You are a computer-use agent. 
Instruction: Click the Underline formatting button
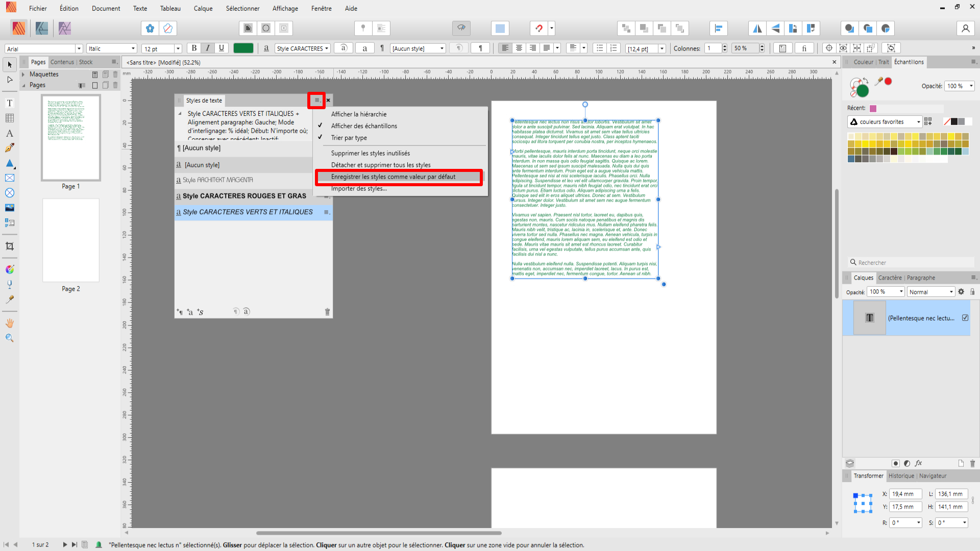(x=221, y=48)
